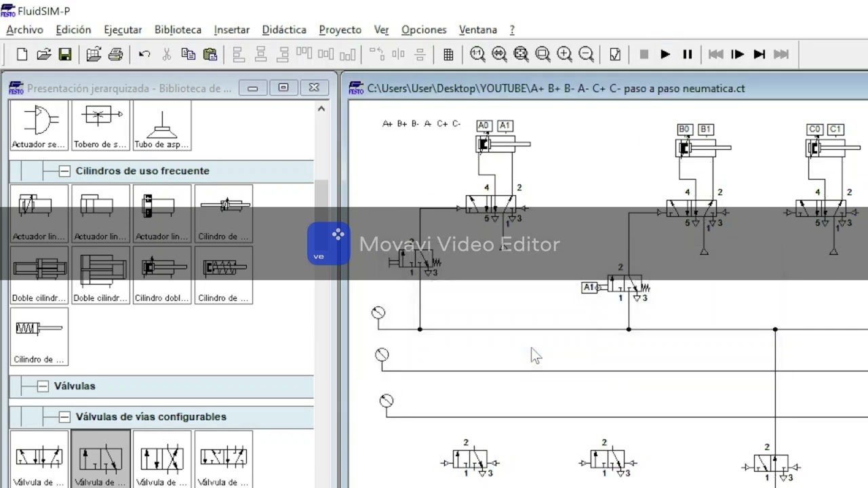Image resolution: width=868 pixels, height=488 pixels.
Task: Select the sequence text A+ B+ B- A- C+ C-
Action: coord(422,123)
